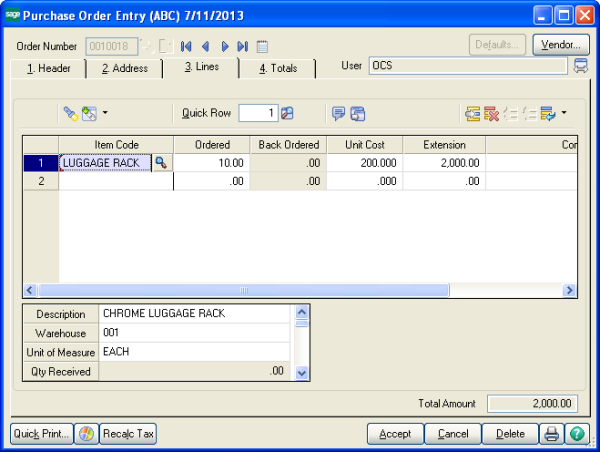Go to last order record
The width and height of the screenshot is (600, 452).
point(243,46)
